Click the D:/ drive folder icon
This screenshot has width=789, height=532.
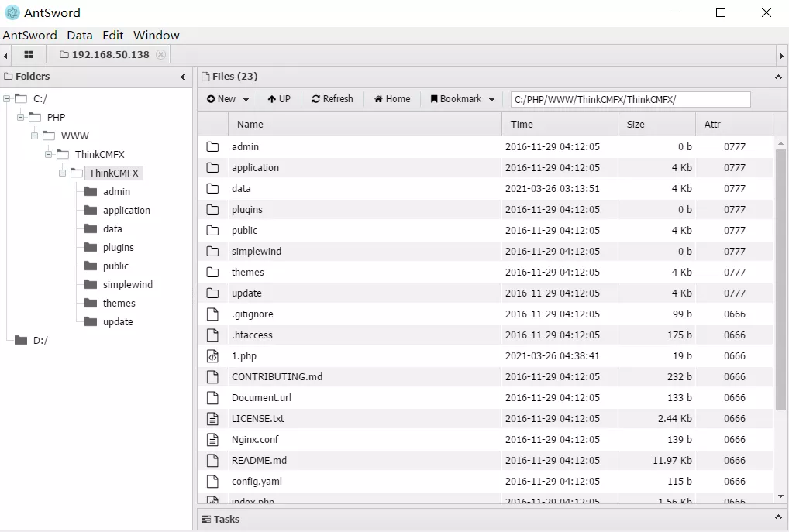point(21,340)
